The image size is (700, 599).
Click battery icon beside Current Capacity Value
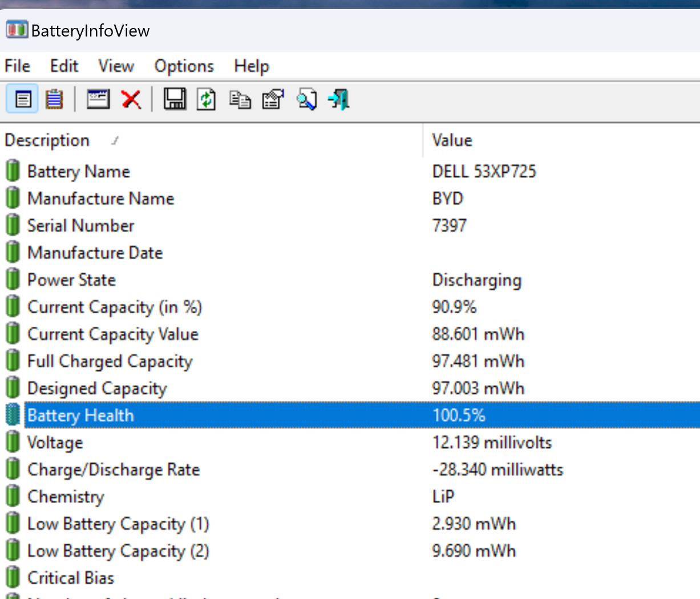click(13, 334)
